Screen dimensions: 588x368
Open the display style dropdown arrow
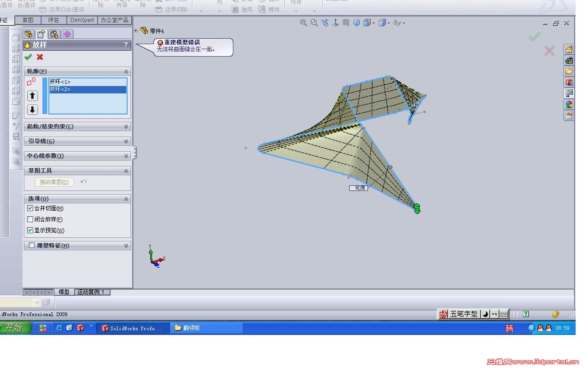[389, 23]
